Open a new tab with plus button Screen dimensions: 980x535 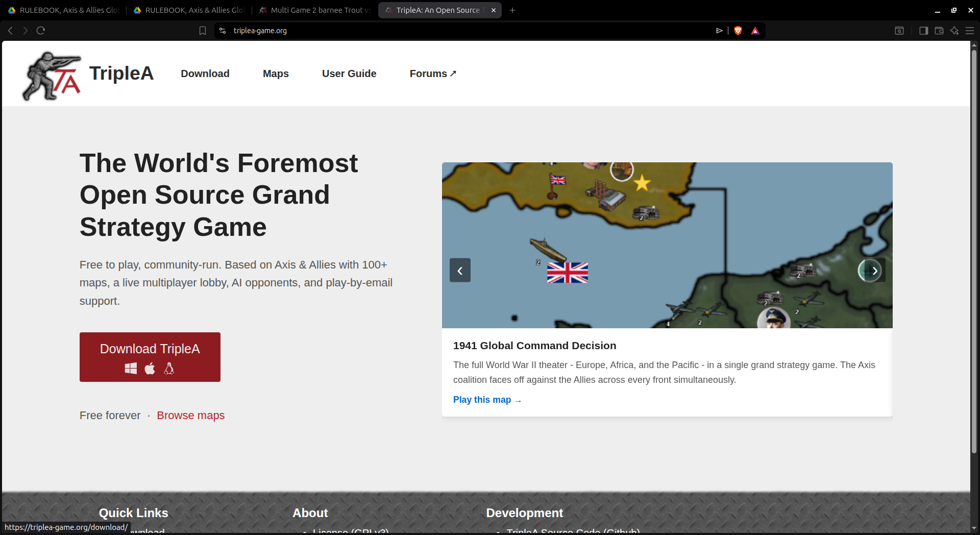click(x=512, y=10)
